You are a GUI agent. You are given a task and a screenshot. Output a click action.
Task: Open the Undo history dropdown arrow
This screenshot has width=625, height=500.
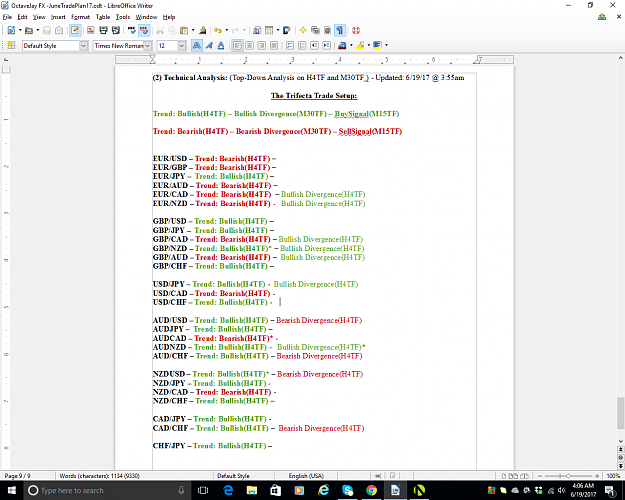click(226, 30)
